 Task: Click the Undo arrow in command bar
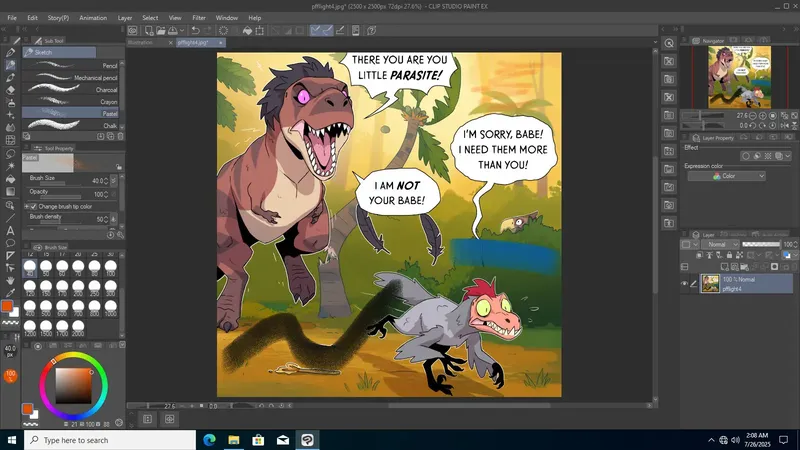[194, 30]
